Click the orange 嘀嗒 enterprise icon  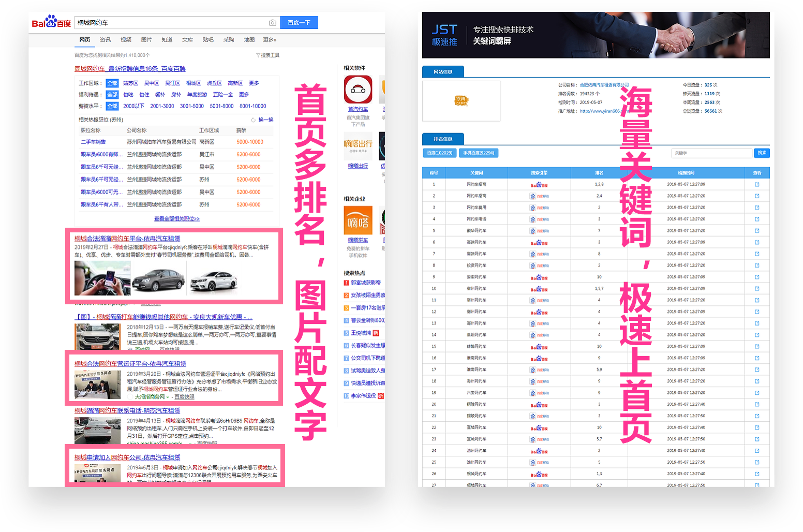pyautogui.click(x=358, y=220)
